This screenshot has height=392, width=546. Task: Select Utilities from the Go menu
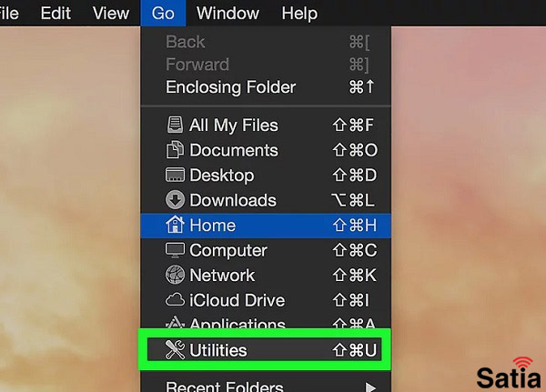click(x=264, y=350)
